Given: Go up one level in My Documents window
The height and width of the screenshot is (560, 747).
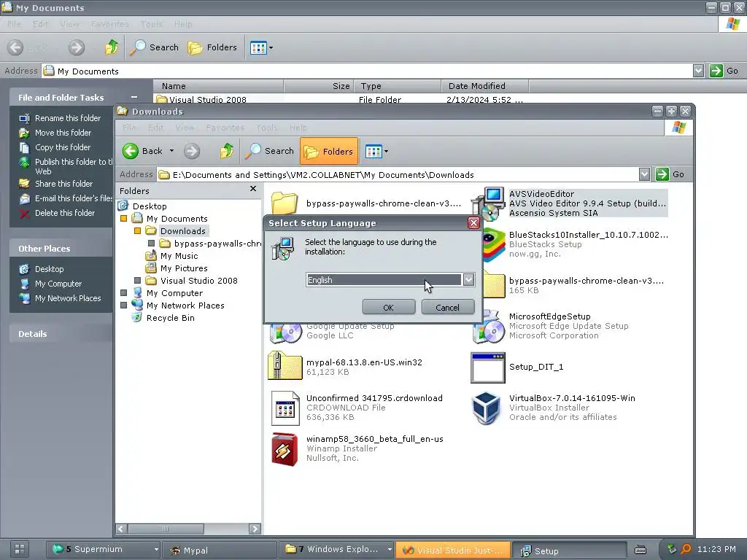Looking at the screenshot, I should click(x=112, y=47).
